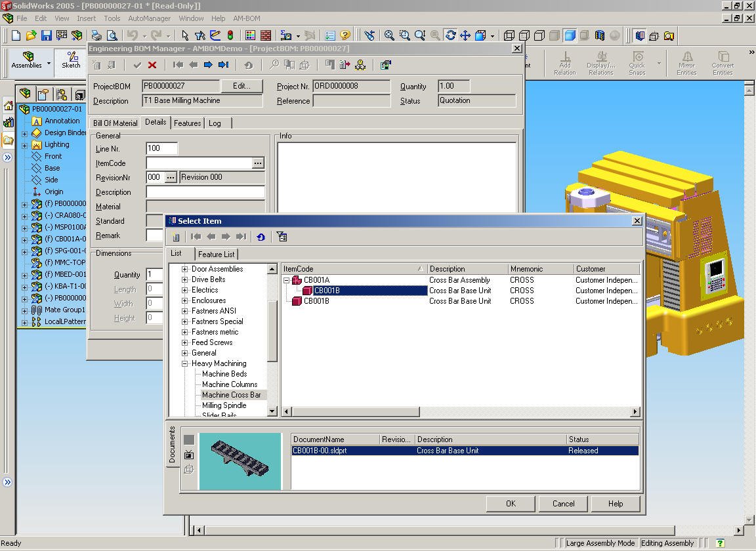Click the Print icon in the main toolbar
Screen dimensions: 756x551
tap(96, 35)
